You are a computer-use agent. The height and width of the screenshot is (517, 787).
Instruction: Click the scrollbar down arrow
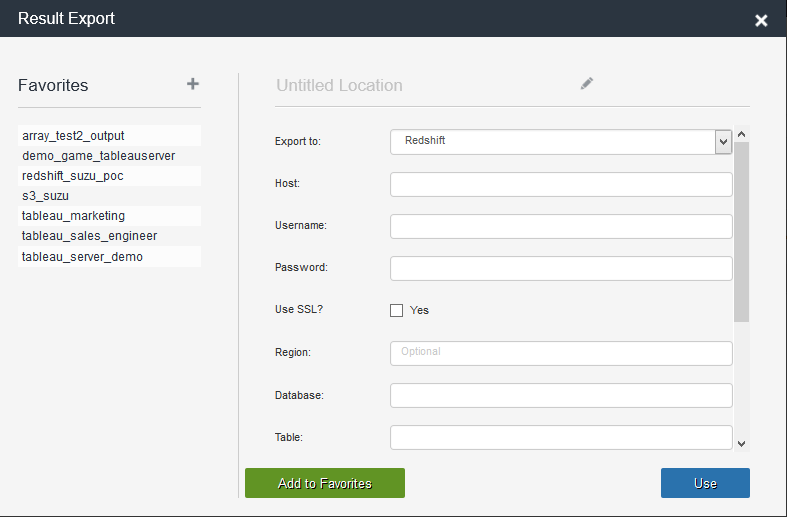click(x=741, y=444)
